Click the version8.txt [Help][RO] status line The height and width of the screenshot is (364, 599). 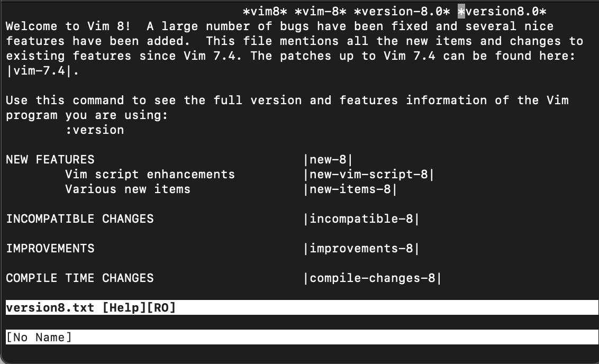coord(90,307)
